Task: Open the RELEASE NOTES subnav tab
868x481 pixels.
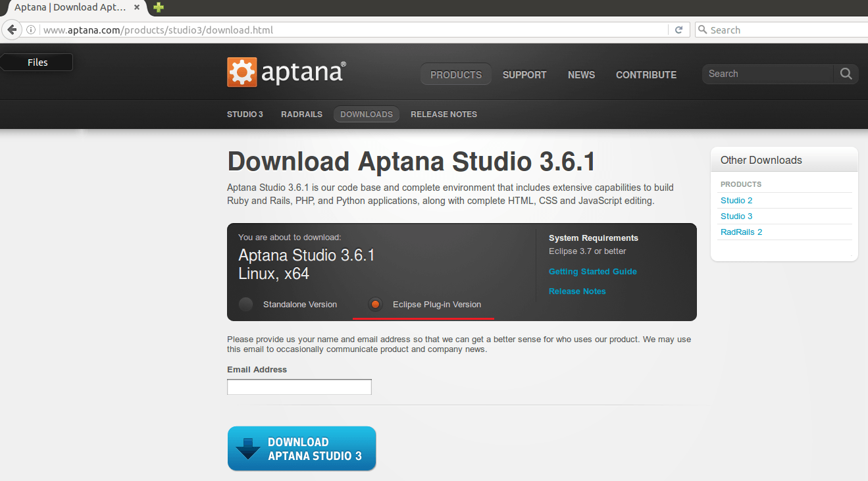Action: 444,114
